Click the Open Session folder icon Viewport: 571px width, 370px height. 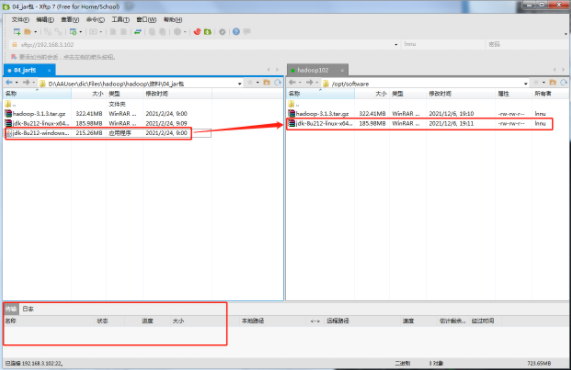pos(27,32)
